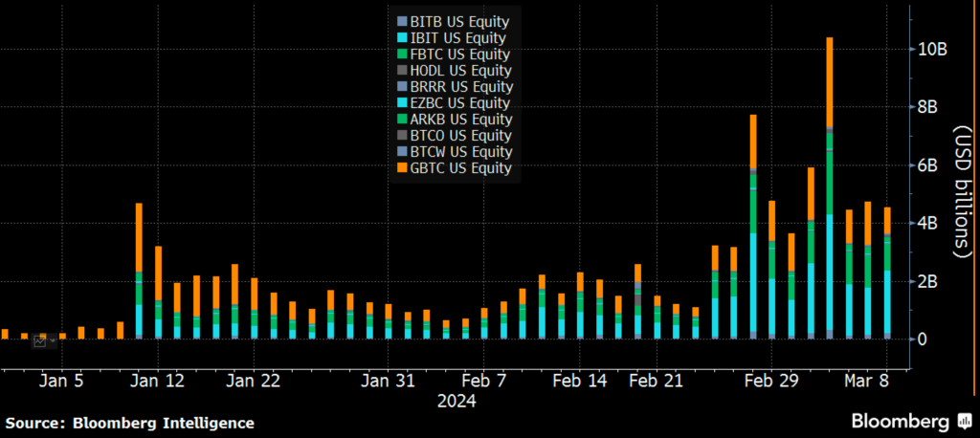Select the BRRR US Equity legend label
The height and width of the screenshot is (438, 980).
461,87
